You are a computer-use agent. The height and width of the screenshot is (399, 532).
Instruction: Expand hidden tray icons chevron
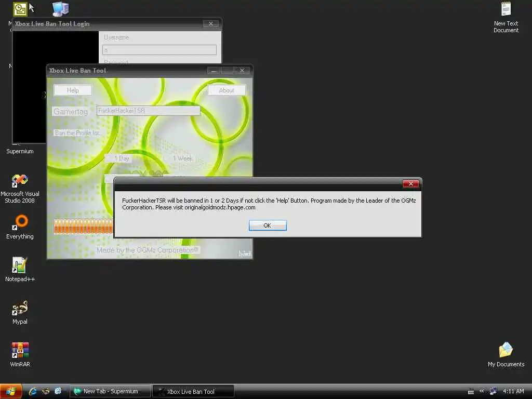[482, 391]
